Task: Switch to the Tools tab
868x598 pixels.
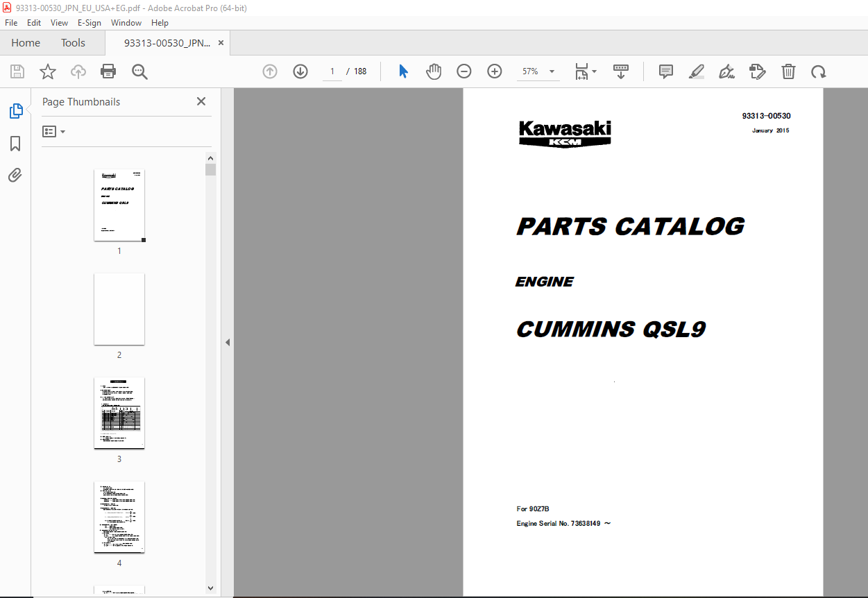Action: tap(73, 43)
